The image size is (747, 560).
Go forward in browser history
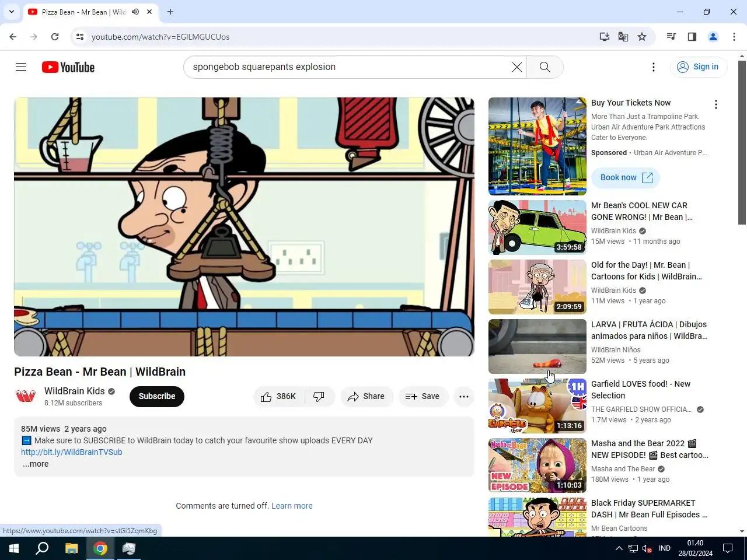(34, 37)
